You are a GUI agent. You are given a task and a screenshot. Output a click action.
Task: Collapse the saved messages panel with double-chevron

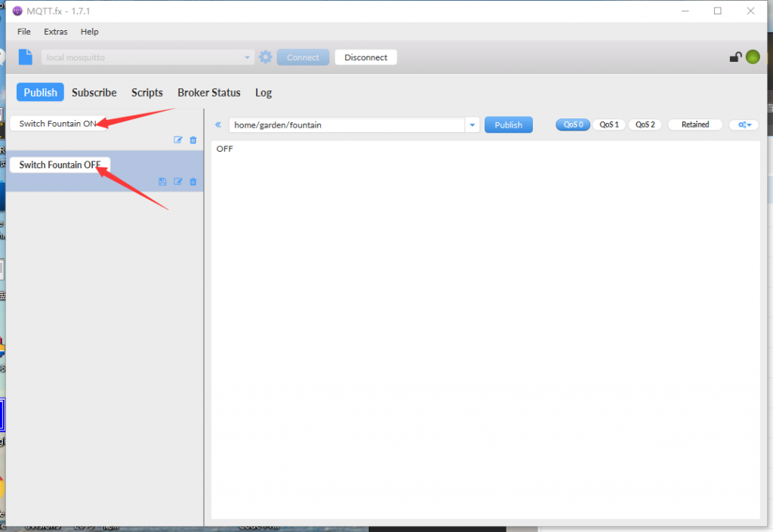point(218,125)
